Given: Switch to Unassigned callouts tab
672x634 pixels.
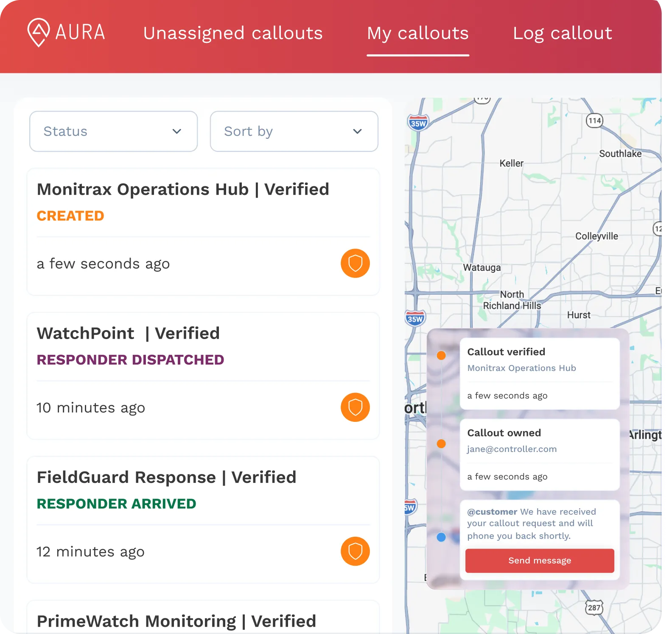Looking at the screenshot, I should coord(233,33).
